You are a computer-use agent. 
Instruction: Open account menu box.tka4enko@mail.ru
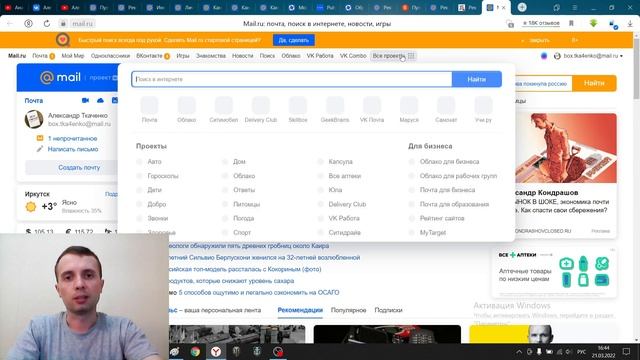point(588,56)
